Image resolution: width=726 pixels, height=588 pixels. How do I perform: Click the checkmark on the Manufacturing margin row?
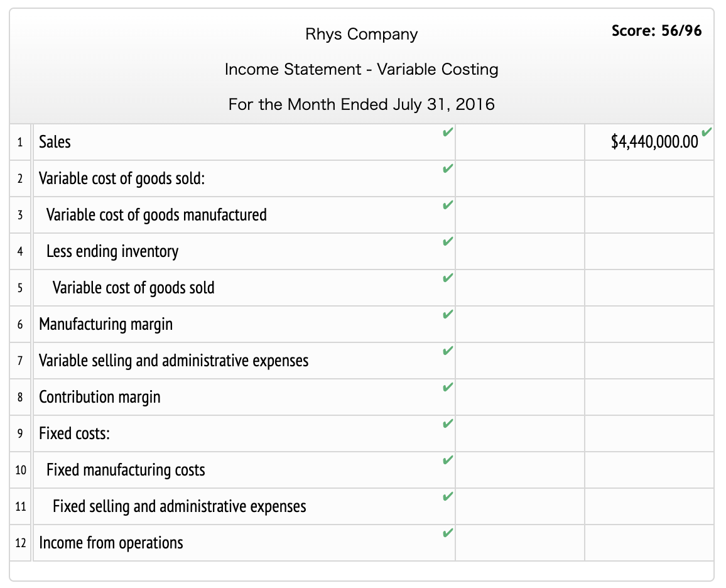click(x=448, y=314)
